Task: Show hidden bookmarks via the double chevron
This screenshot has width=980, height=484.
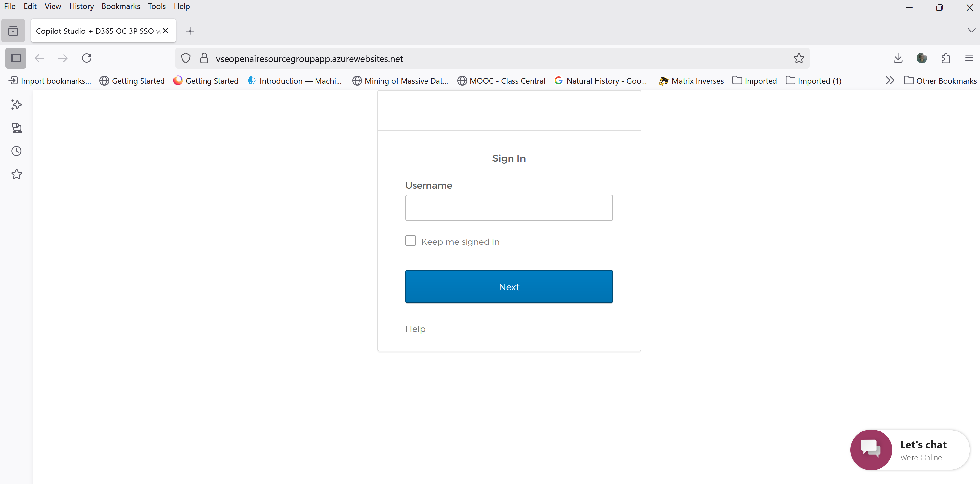Action: [890, 80]
